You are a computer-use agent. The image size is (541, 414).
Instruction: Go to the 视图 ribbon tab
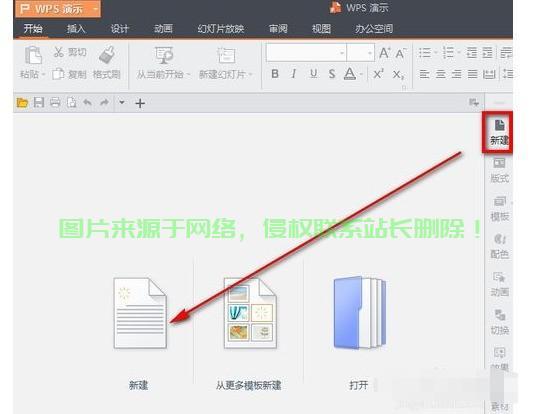321,28
